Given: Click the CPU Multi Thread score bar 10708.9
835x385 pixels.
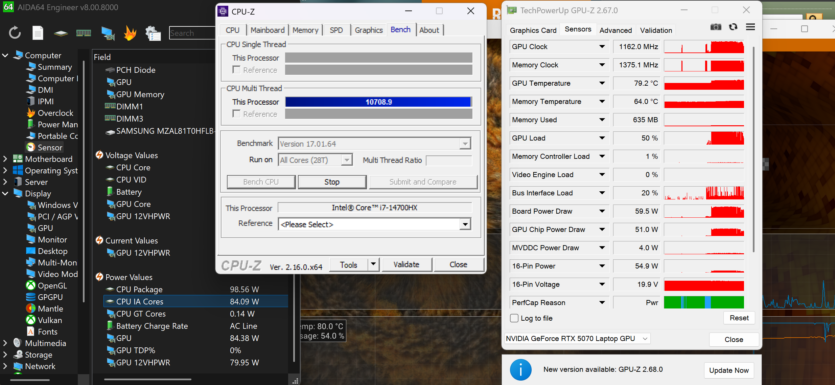Looking at the screenshot, I should coord(379,102).
